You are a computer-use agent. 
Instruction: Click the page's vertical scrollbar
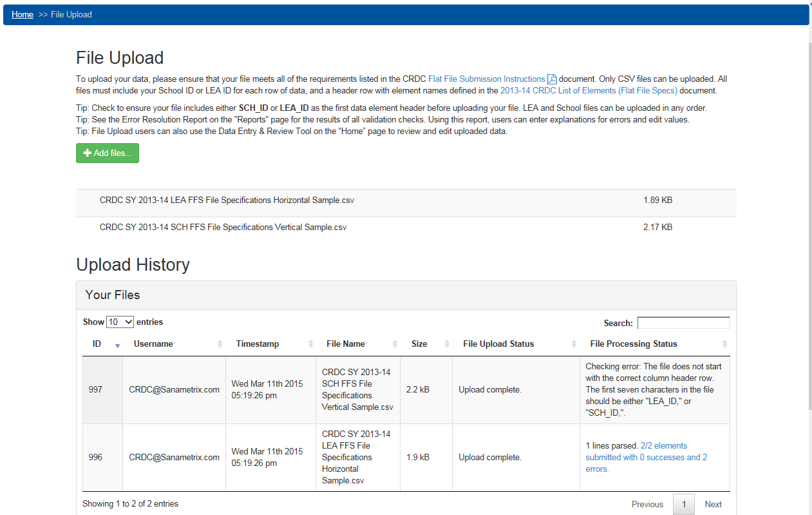click(x=808, y=258)
